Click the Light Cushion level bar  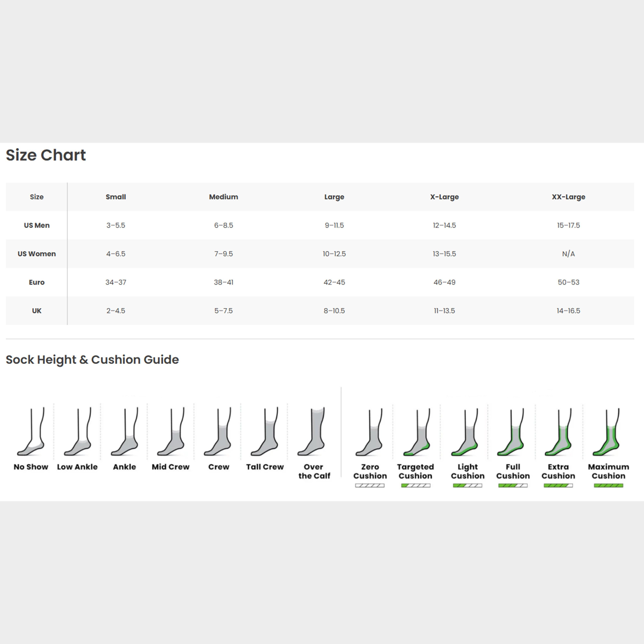[467, 485]
